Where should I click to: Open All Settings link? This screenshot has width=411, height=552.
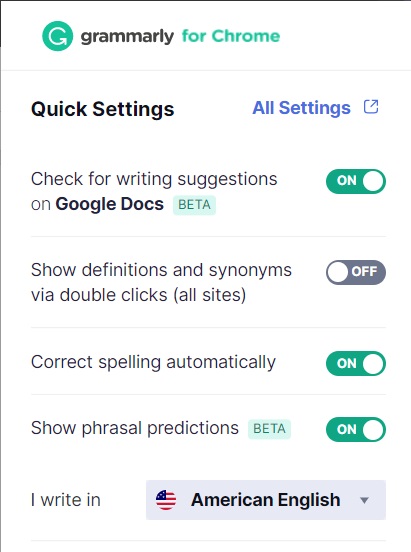tap(301, 108)
